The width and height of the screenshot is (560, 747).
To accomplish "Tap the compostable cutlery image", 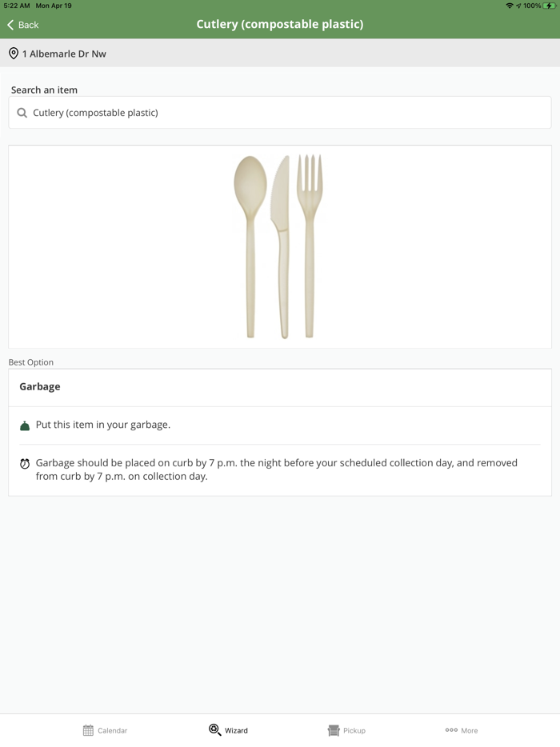I will pos(279,246).
